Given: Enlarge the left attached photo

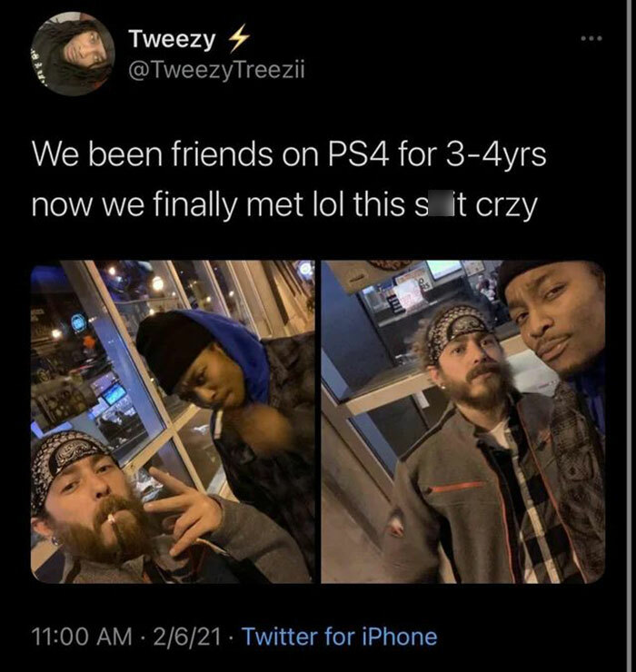Looking at the screenshot, I should click(173, 421).
